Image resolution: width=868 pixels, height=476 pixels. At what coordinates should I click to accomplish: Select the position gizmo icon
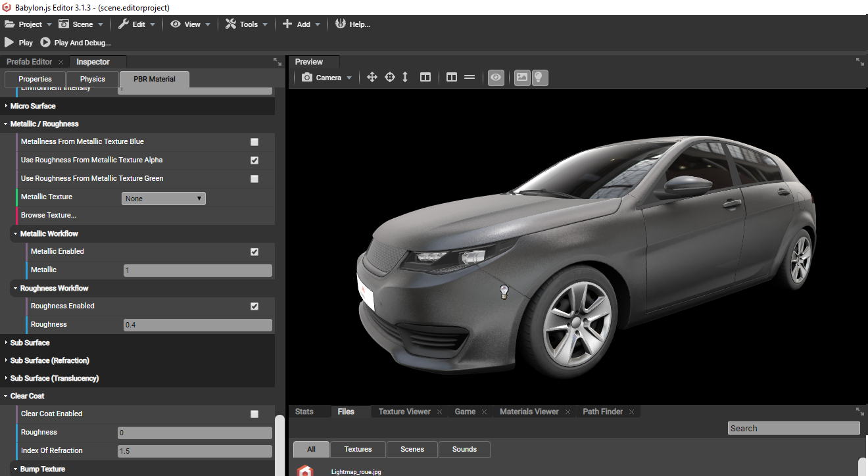coord(372,77)
